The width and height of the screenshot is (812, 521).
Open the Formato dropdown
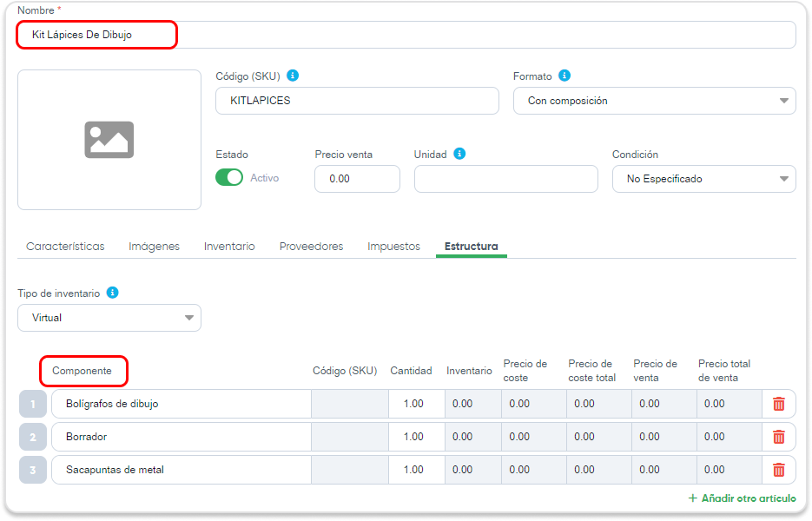click(x=655, y=101)
